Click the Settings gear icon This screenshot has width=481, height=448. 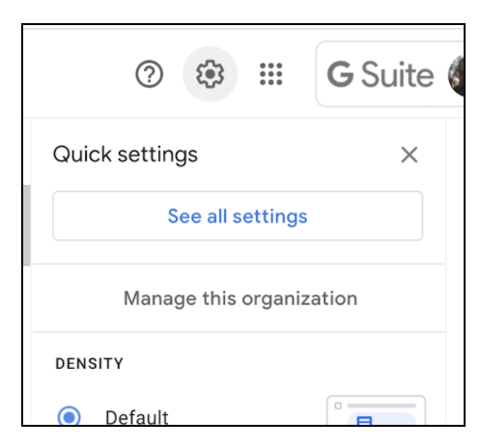[210, 74]
